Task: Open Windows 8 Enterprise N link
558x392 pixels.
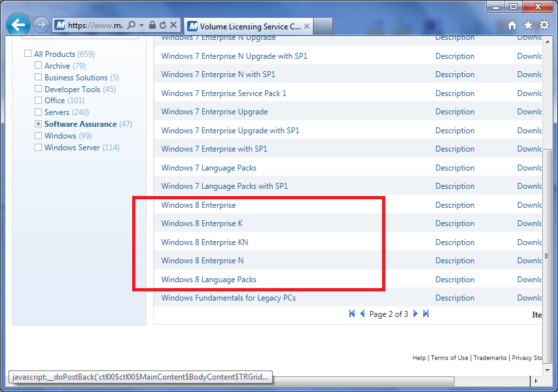Action: tap(202, 261)
